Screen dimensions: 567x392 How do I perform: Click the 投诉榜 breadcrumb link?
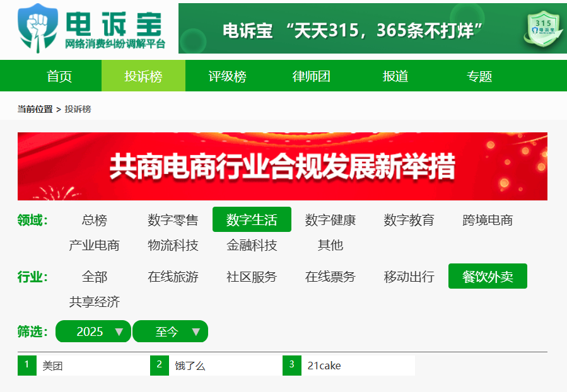[78, 109]
